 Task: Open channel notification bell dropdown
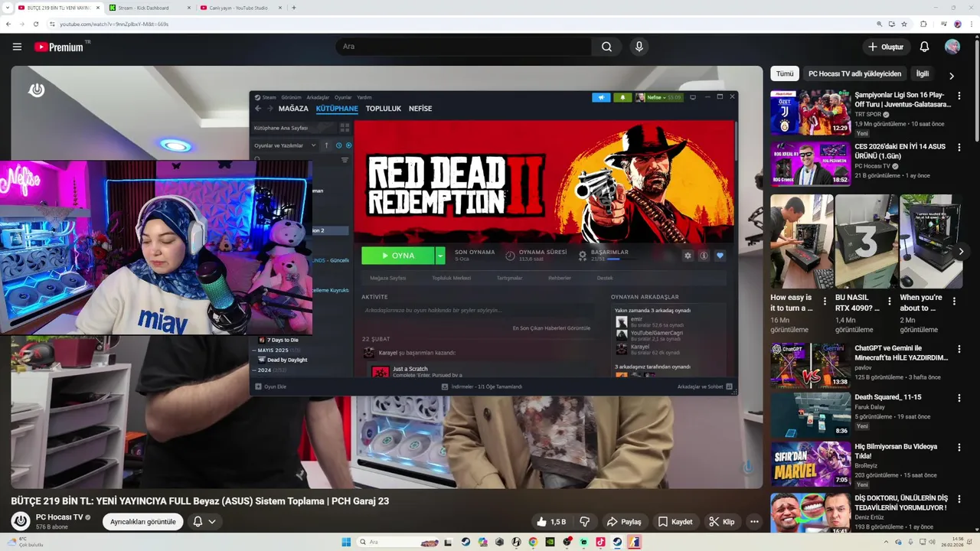pos(204,522)
